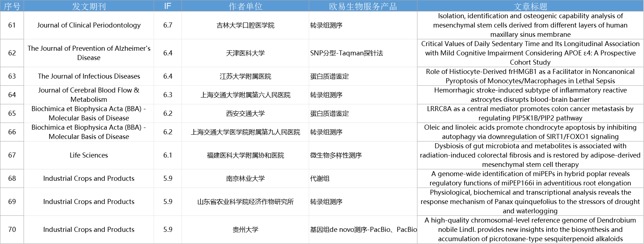Select row number 62 cell
644x244 pixels.
click(12, 53)
